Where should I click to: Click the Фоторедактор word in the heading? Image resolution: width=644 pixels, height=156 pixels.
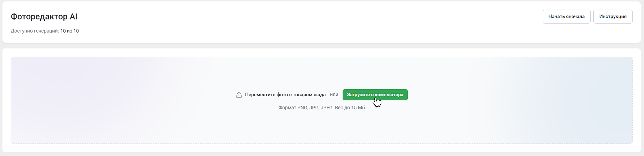39,17
